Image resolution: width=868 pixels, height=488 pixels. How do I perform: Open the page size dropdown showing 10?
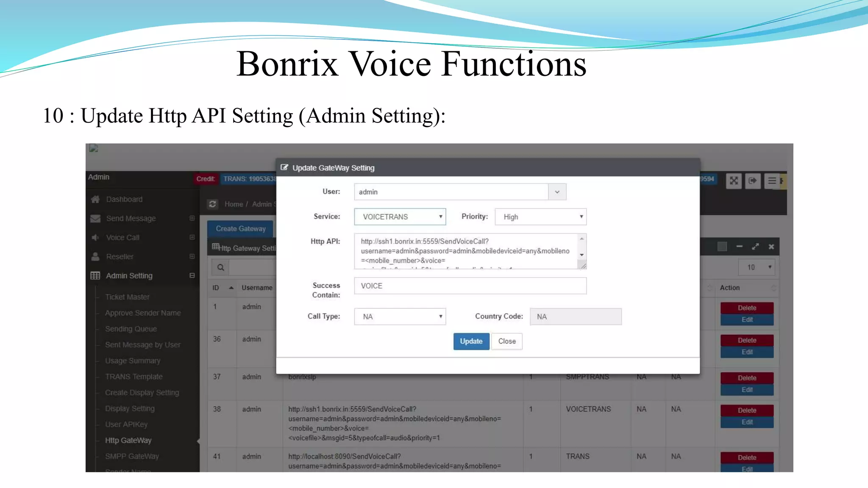tap(757, 267)
